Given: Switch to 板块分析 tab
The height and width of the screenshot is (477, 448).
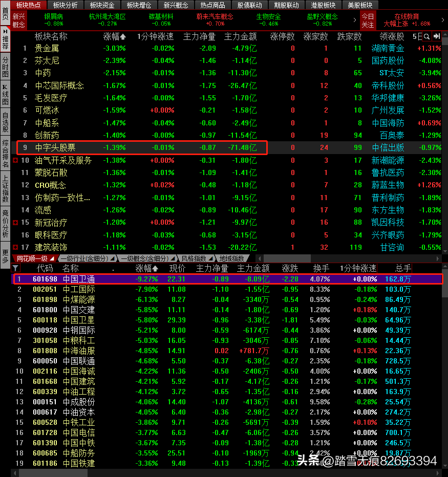Looking at the screenshot, I should (x=65, y=5).
